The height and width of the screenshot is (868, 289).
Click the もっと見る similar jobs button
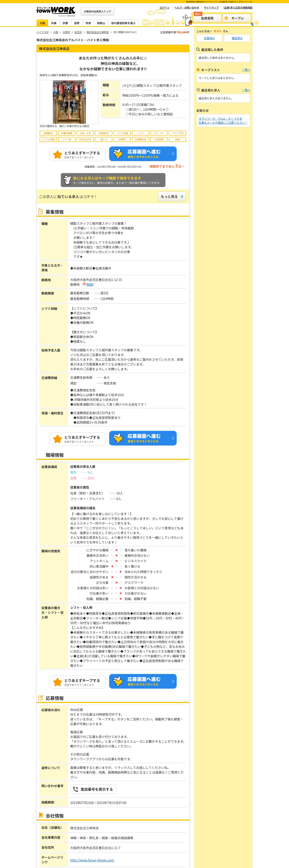(x=172, y=196)
